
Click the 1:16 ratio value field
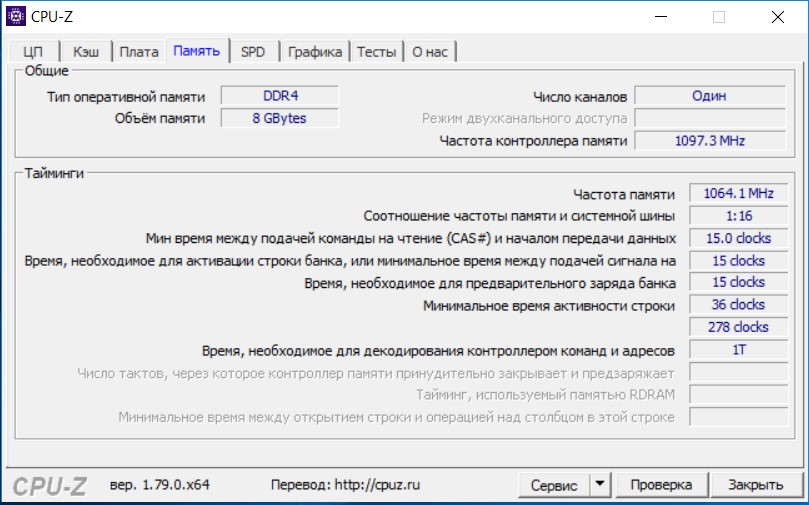click(739, 216)
